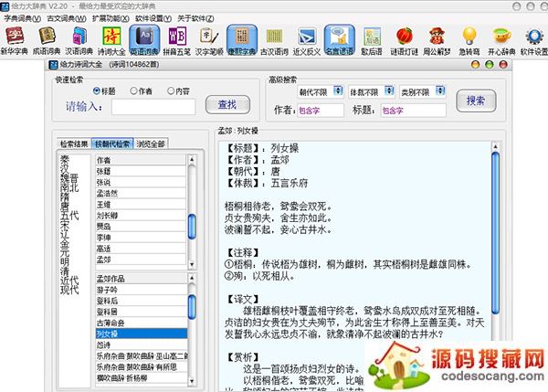Image resolution: width=548 pixels, height=392 pixels.
Task: Open the 古汉语词 toolbar icon
Action: click(x=276, y=41)
